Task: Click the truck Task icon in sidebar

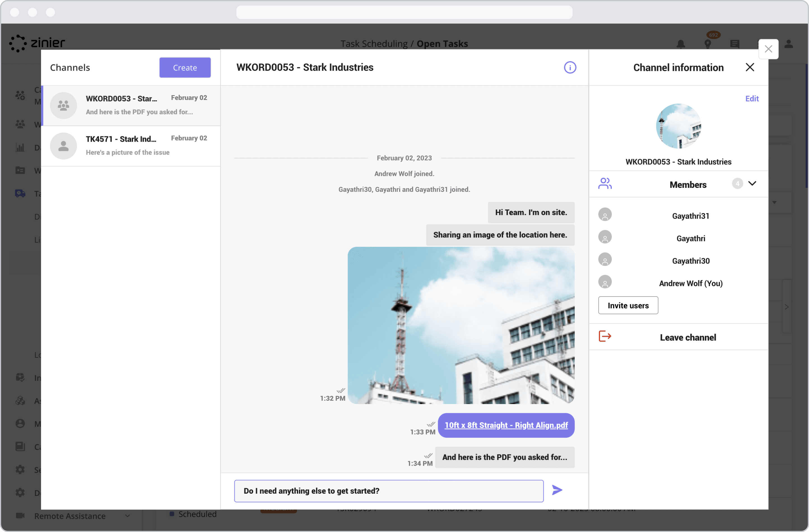Action: 20,193
